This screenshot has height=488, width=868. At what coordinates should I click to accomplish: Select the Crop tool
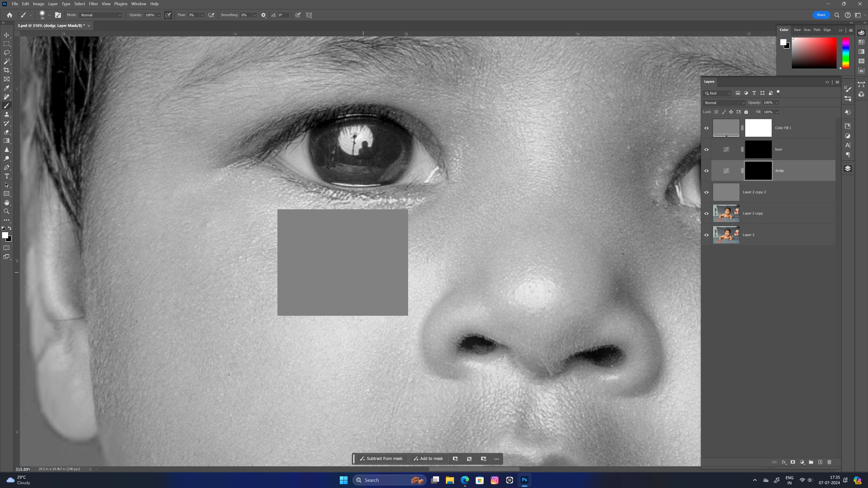tap(6, 70)
